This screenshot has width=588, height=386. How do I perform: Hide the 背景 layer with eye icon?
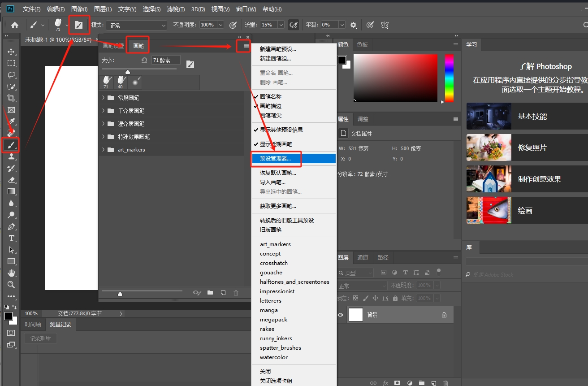coord(341,315)
